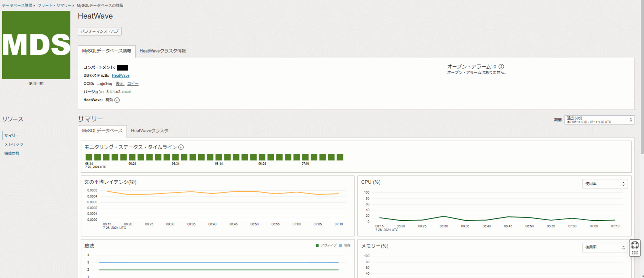Open 構成変数 in resources sidebar
The width and height of the screenshot is (644, 278).
click(x=12, y=153)
